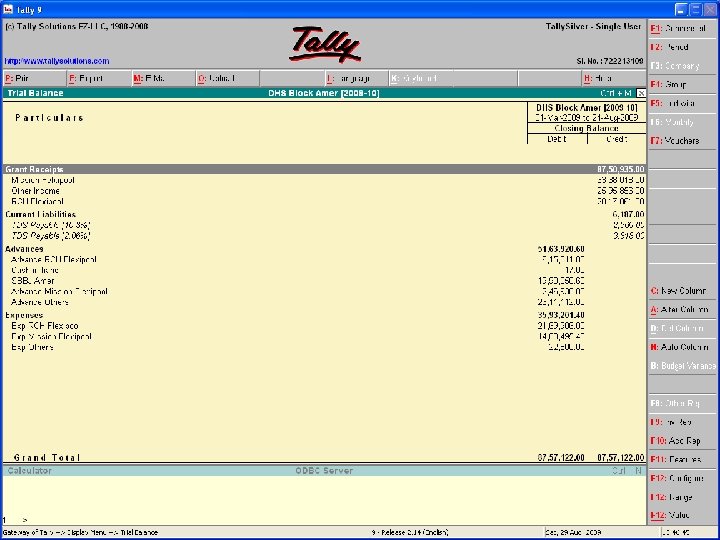Open H: Help in the top bar

[613, 79]
